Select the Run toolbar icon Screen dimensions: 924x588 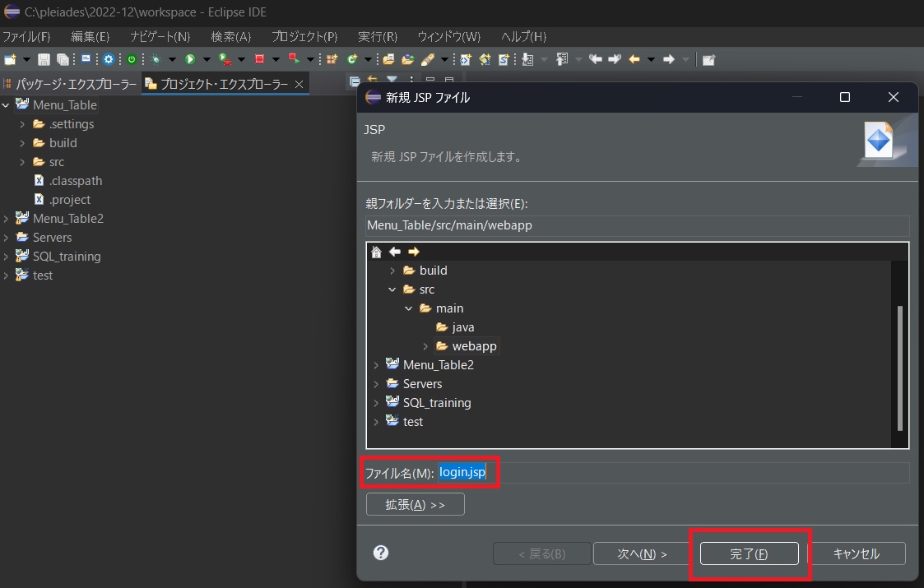tap(189, 58)
